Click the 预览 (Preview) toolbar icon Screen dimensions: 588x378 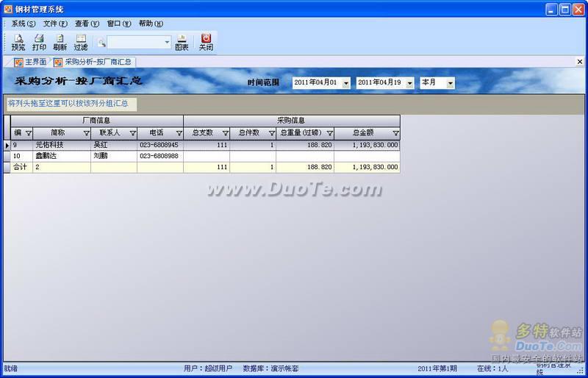coord(18,42)
